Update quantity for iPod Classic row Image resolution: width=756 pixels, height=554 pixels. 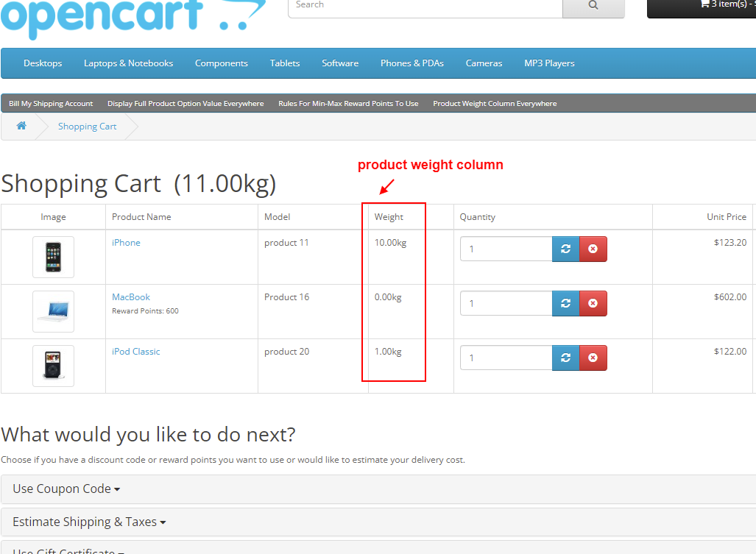click(565, 358)
